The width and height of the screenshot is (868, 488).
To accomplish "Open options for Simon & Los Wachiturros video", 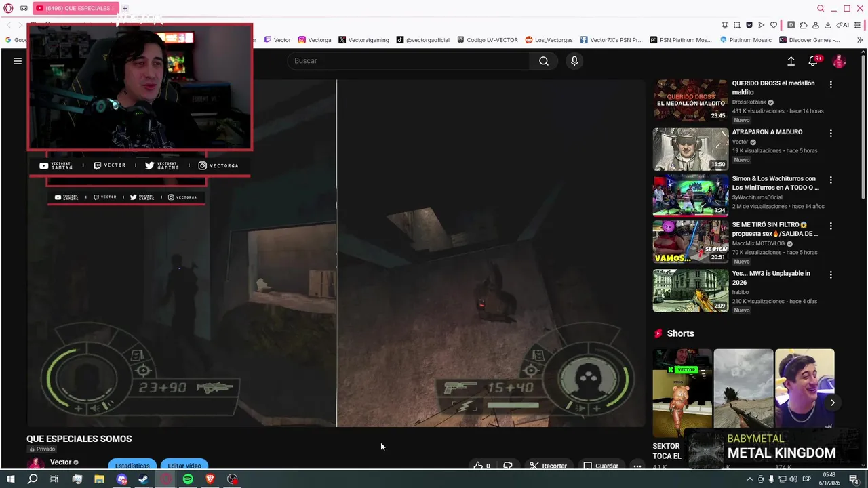I will [x=831, y=180].
